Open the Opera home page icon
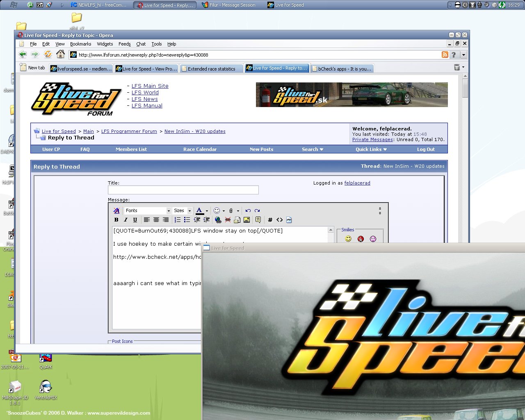The height and width of the screenshot is (420, 525). (x=60, y=54)
